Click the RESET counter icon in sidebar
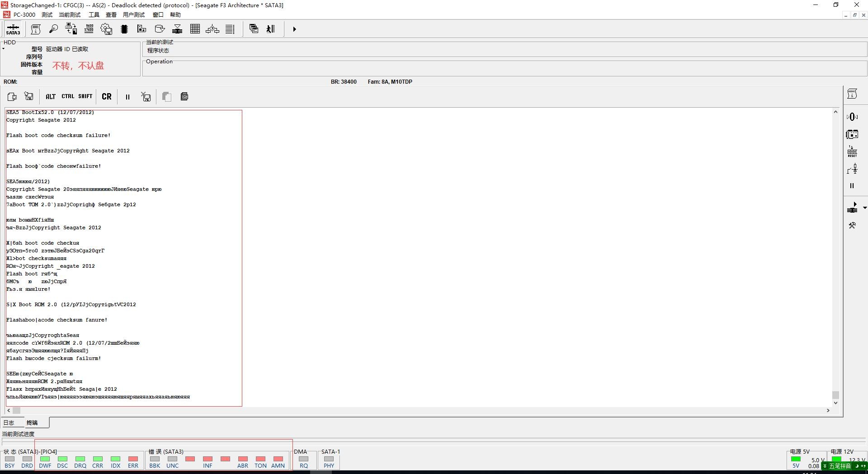Screen dimensions: 868x474 pyautogui.click(x=852, y=152)
